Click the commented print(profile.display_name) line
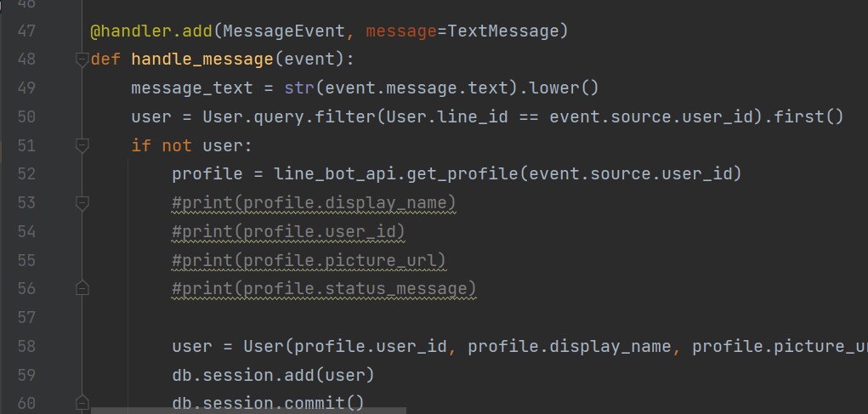 pyautogui.click(x=314, y=203)
